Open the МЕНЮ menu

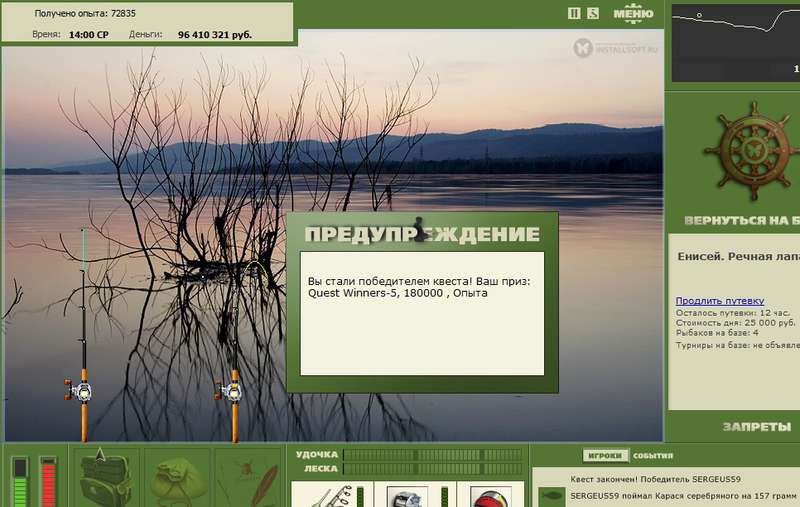pos(633,14)
